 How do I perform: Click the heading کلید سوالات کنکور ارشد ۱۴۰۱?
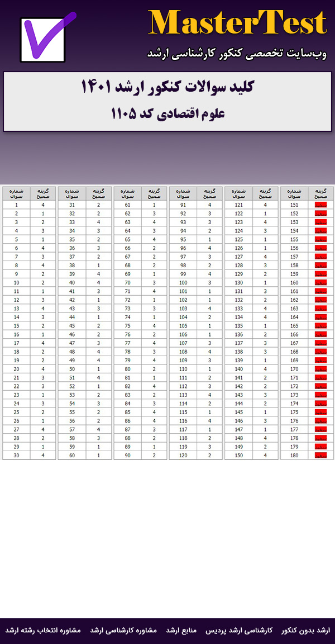pos(167,88)
